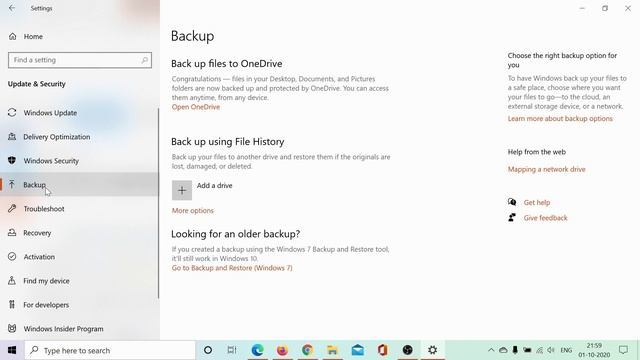Open the clock and date in the taskbar
The width and height of the screenshot is (640, 360).
594,350
